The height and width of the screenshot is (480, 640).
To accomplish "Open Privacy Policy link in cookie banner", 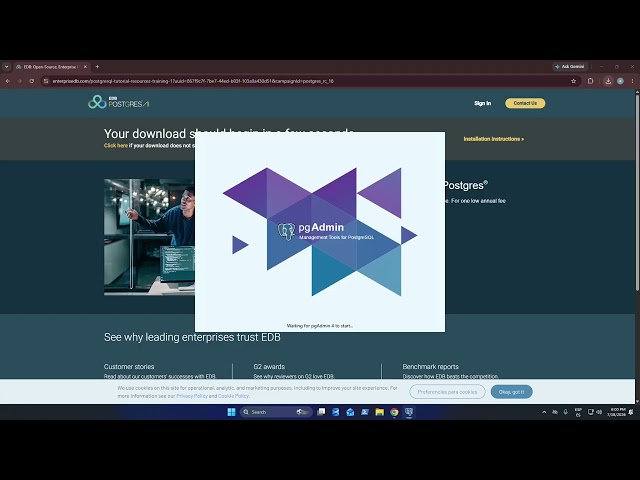I will (x=192, y=396).
